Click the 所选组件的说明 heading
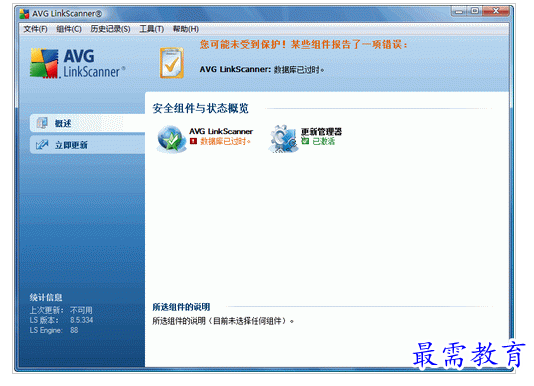The width and height of the screenshot is (534, 386). pos(181,307)
